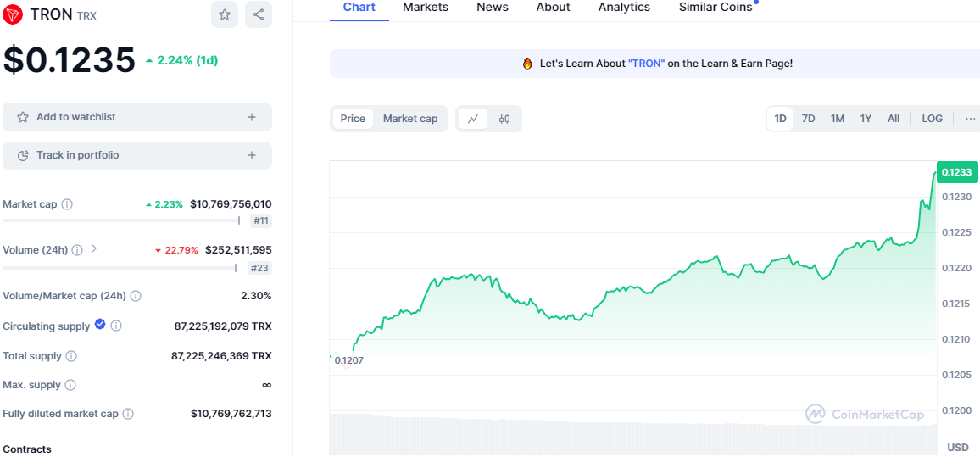Switch to the Analytics tab
The image size is (980, 457).
(x=624, y=8)
